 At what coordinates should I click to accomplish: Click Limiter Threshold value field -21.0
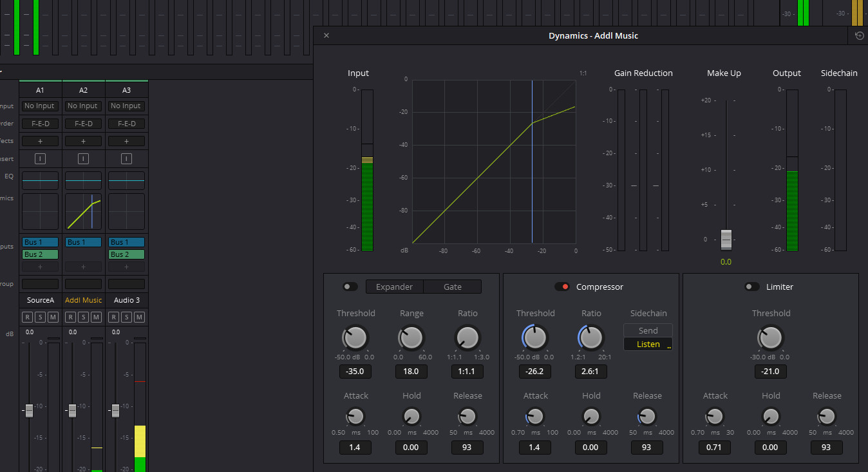point(771,371)
